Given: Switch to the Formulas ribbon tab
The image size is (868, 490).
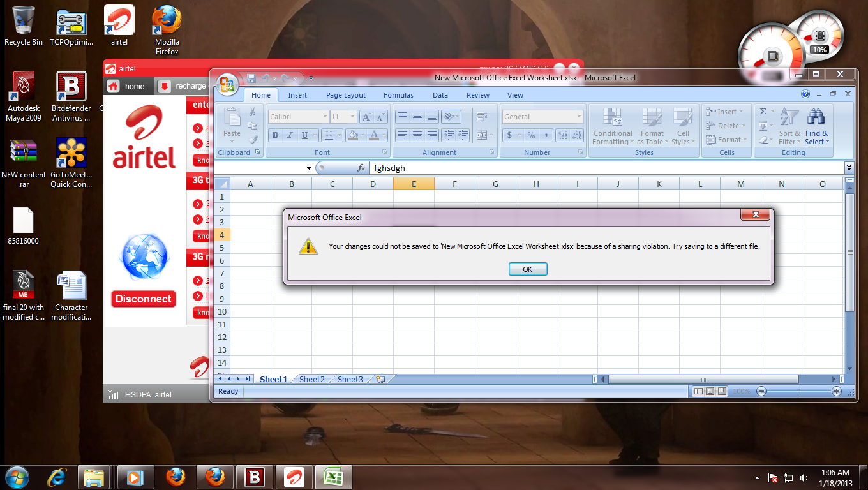Looking at the screenshot, I should coord(398,95).
